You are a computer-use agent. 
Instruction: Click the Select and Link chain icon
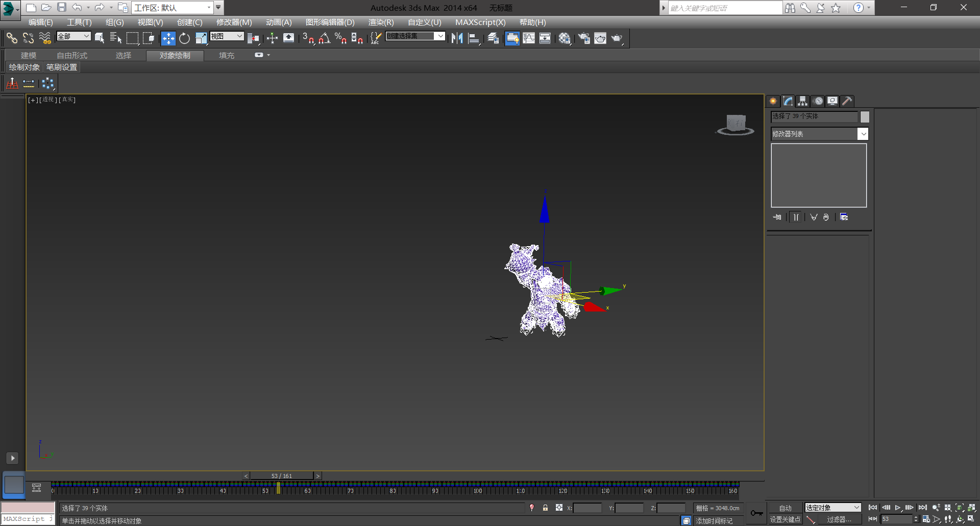tap(12, 38)
